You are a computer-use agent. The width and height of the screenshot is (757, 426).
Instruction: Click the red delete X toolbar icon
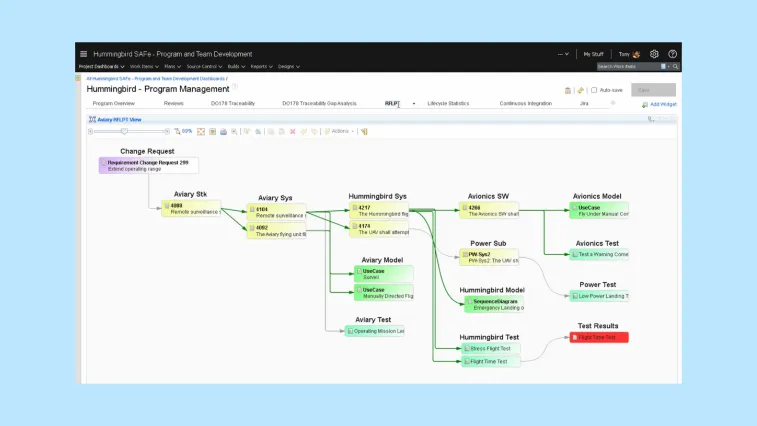(x=293, y=131)
